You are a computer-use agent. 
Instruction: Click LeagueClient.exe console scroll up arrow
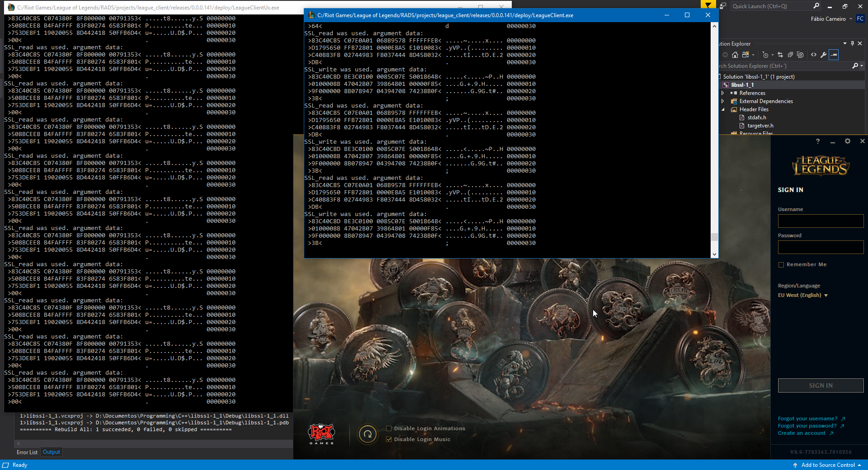[714, 26]
